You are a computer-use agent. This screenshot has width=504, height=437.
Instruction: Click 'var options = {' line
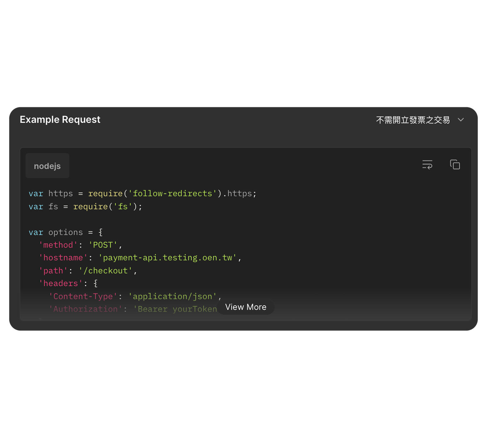click(66, 232)
